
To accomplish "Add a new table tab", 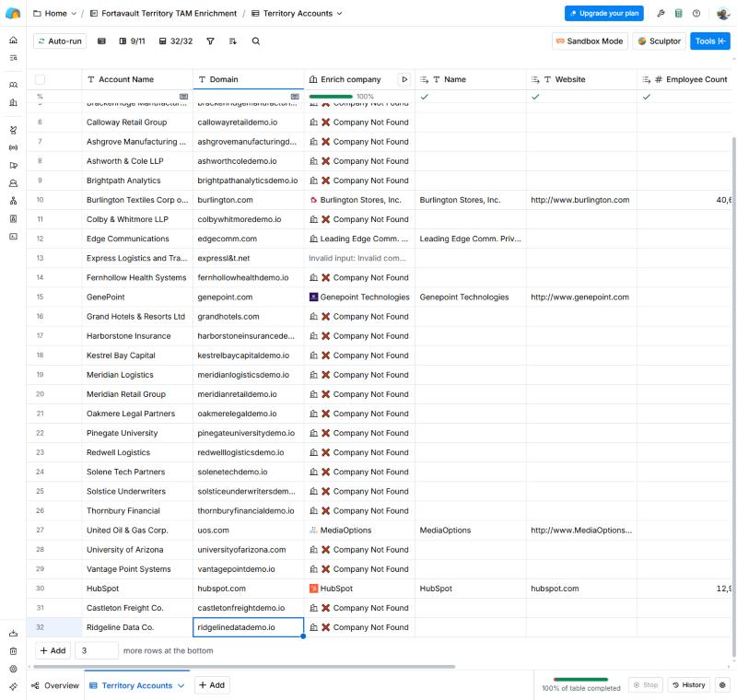I will click(x=212, y=685).
